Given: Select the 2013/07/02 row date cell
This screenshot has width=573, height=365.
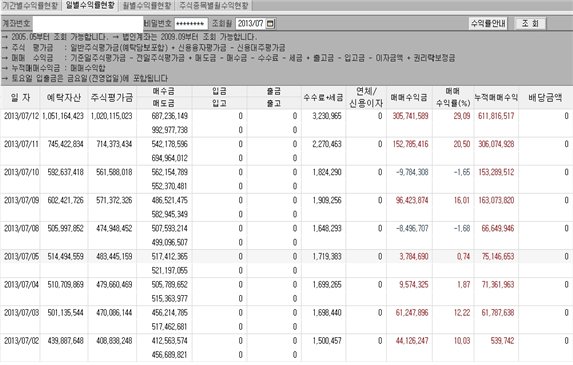Looking at the screenshot, I should coord(21,341).
